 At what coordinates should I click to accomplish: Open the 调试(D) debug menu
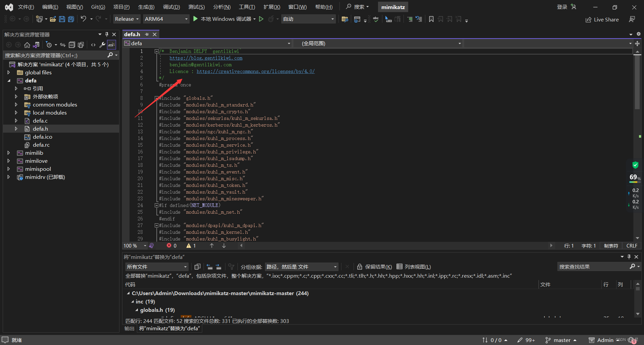(171, 7)
